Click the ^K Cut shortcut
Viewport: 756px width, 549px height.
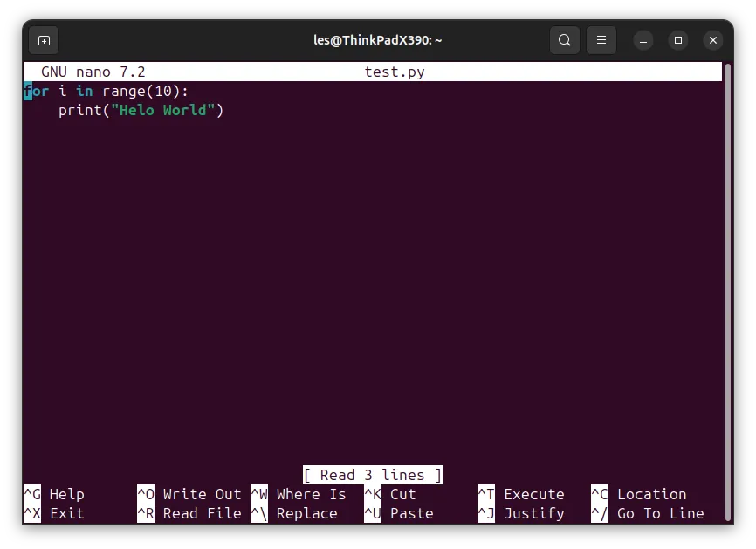pyautogui.click(x=390, y=494)
